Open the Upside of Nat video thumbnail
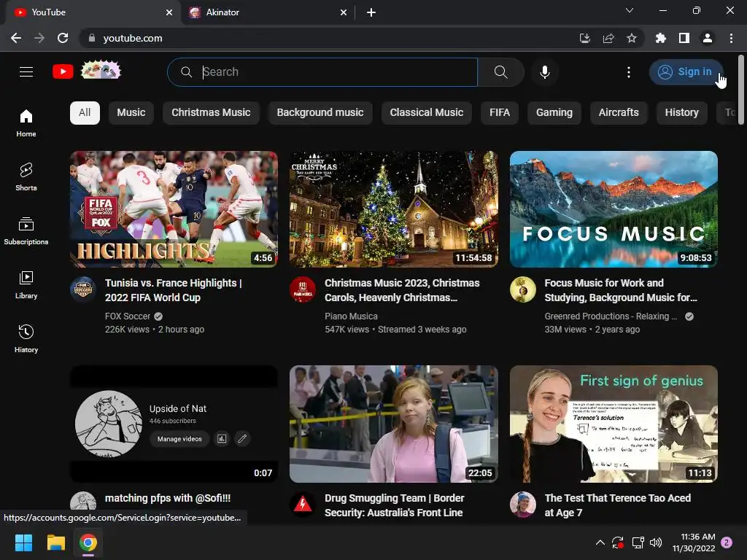The width and height of the screenshot is (747, 560). coord(174,424)
